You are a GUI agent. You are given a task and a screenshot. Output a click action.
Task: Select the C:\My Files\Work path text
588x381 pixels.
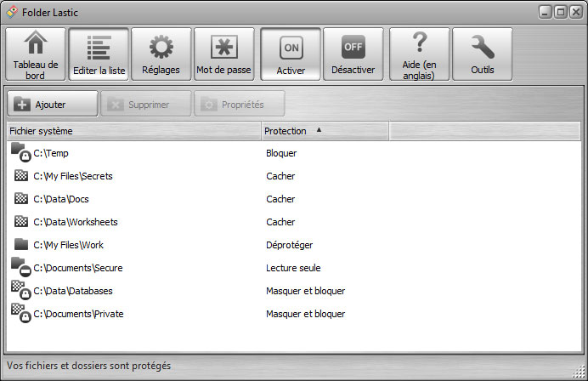click(68, 245)
